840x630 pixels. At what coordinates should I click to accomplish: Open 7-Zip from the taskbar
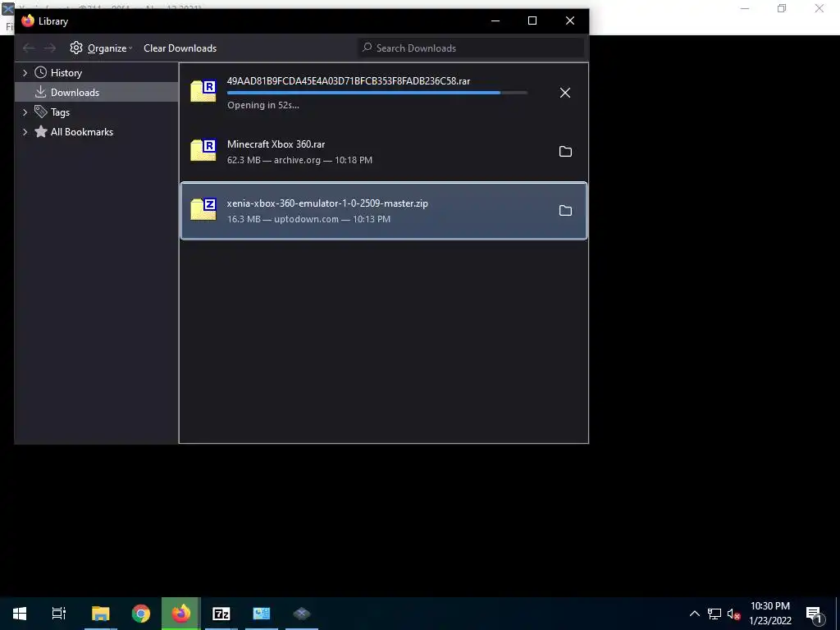point(221,614)
